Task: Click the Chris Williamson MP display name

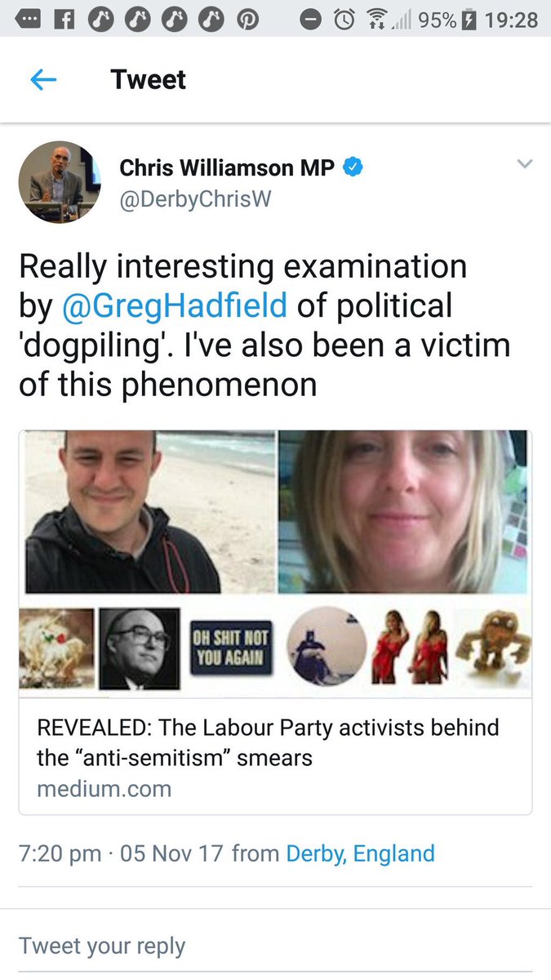Action: pyautogui.click(x=229, y=167)
